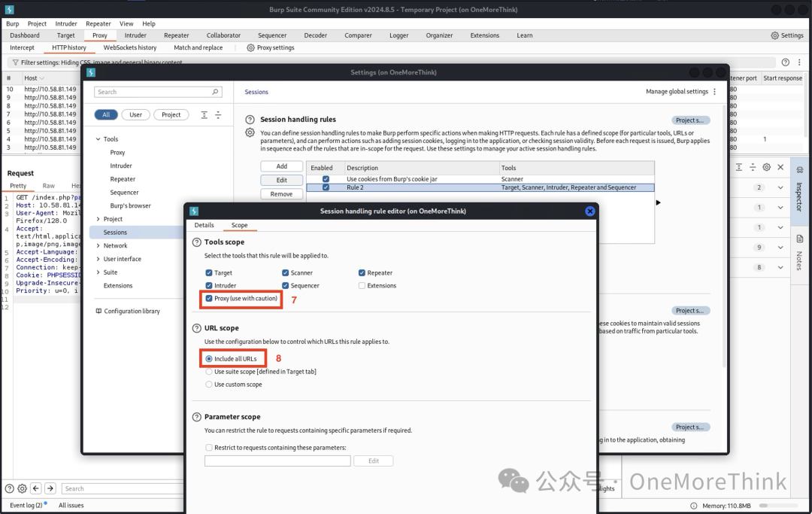812x514 pixels.
Task: Switch to WebSockets history tab
Action: [x=130, y=47]
